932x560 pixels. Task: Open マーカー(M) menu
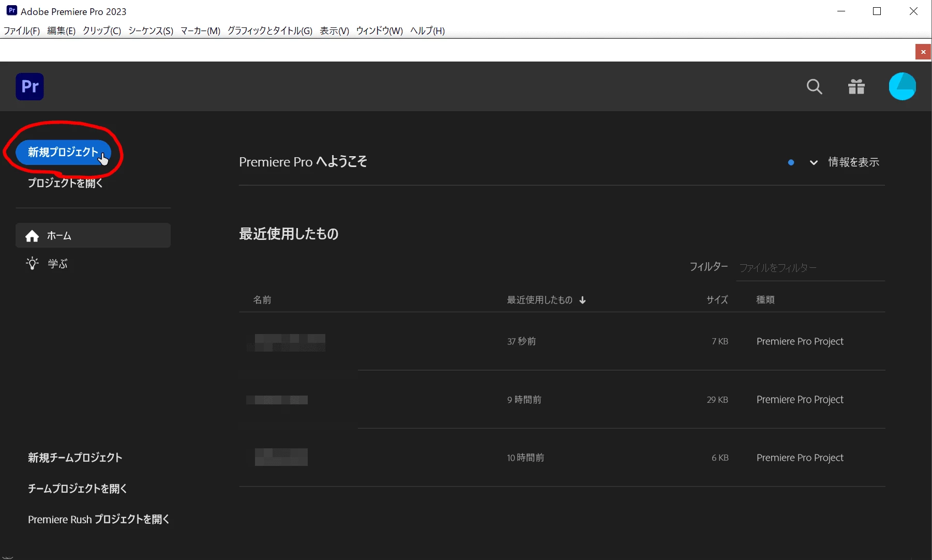pos(200,31)
